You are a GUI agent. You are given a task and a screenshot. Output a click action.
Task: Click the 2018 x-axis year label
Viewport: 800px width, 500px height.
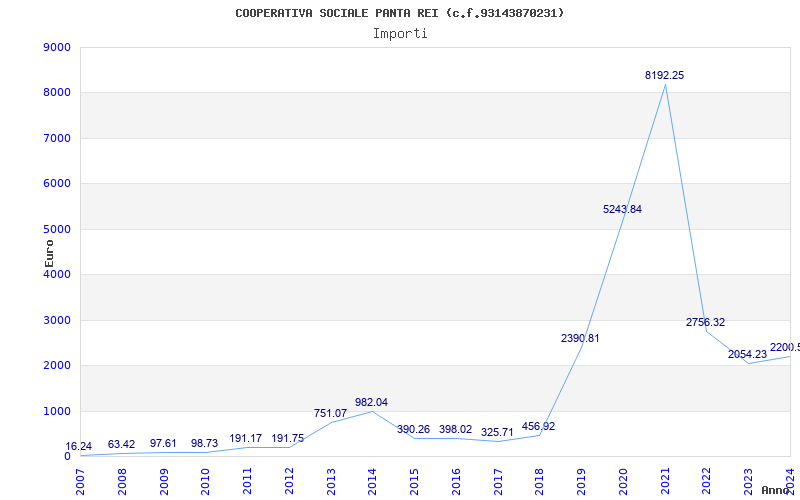(540, 481)
